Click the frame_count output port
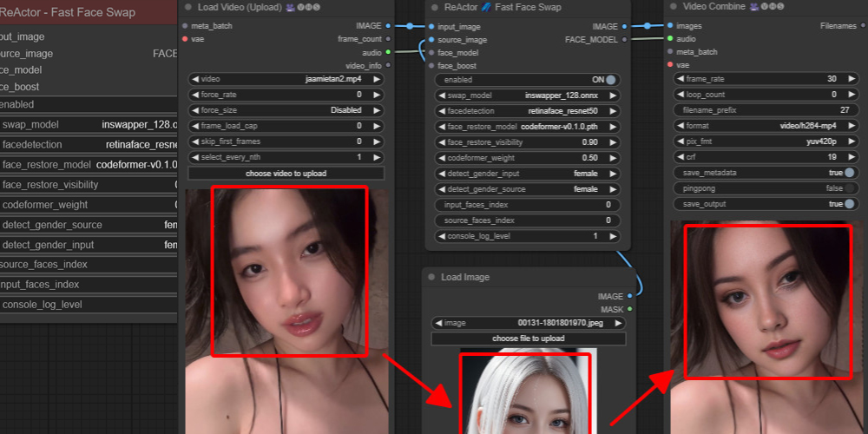 point(388,39)
